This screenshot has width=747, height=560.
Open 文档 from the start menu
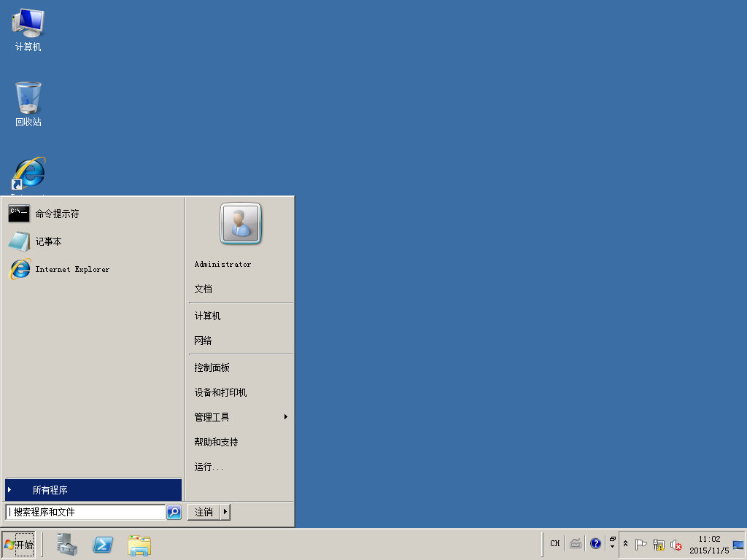coord(203,289)
